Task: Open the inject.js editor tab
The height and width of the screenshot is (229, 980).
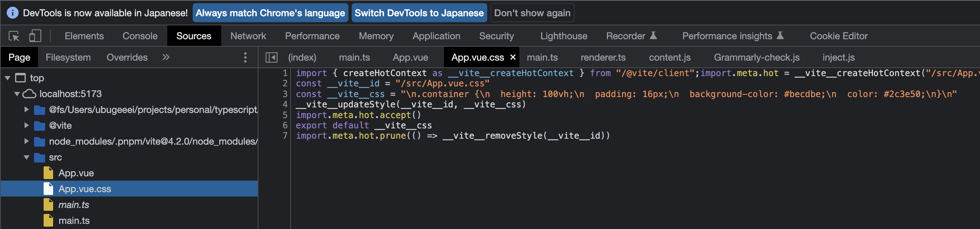Action: point(838,57)
